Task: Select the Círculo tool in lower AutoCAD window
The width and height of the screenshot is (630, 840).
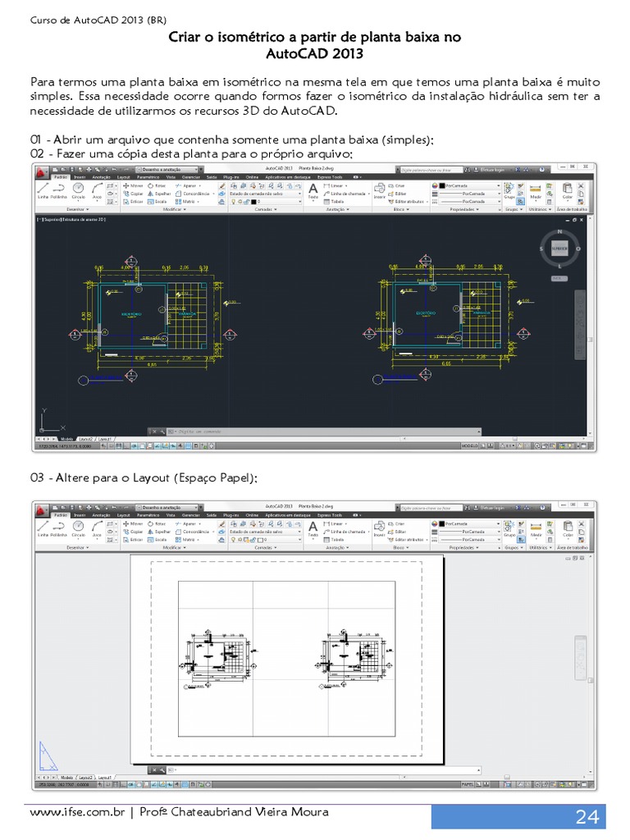Action: [x=78, y=528]
